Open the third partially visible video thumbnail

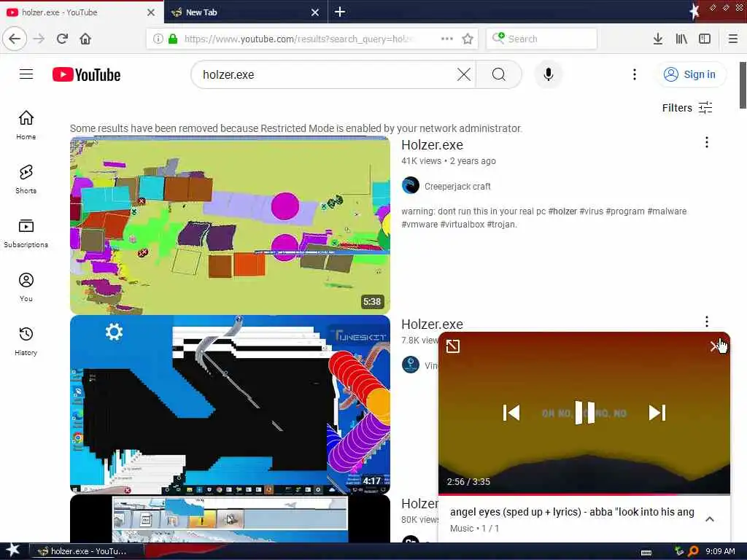pyautogui.click(x=230, y=518)
